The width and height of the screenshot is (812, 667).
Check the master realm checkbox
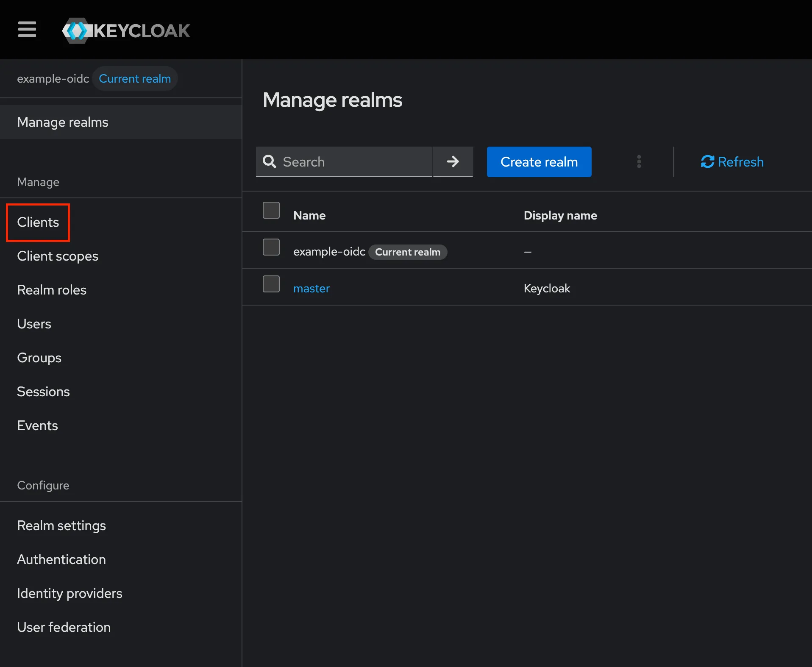(271, 284)
